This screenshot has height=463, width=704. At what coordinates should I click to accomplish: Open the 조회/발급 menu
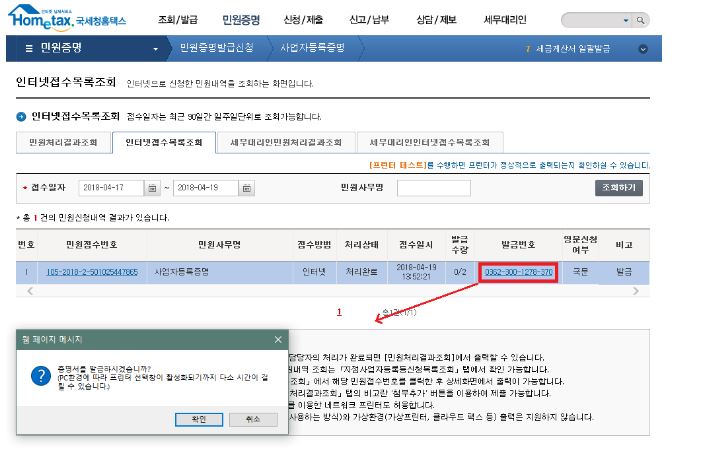point(178,20)
